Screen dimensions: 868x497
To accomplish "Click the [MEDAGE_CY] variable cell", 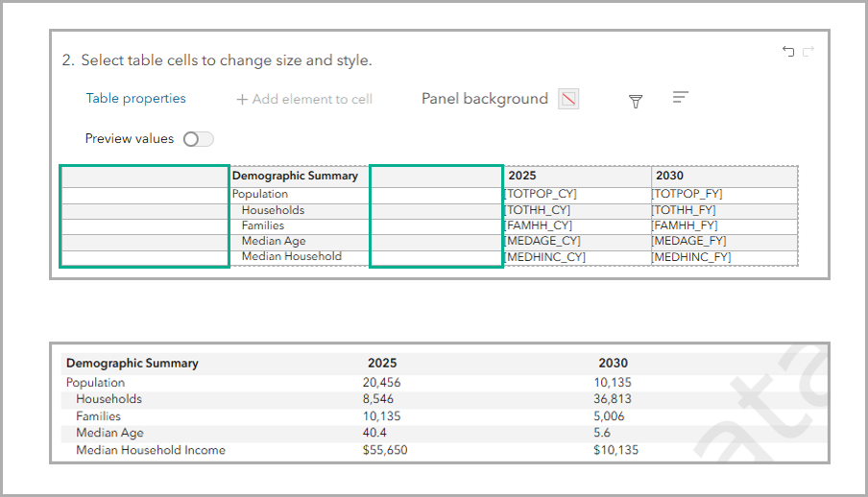I will click(x=576, y=241).
